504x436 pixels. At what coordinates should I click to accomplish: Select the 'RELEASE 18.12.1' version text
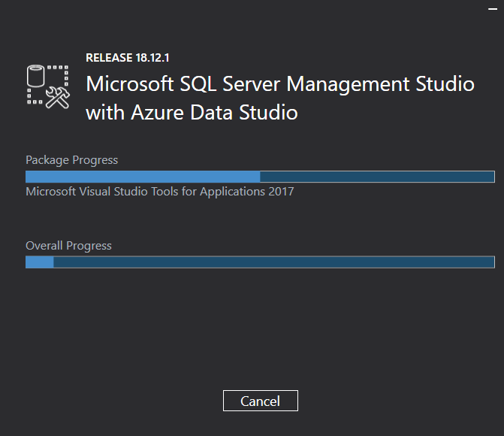(127, 58)
